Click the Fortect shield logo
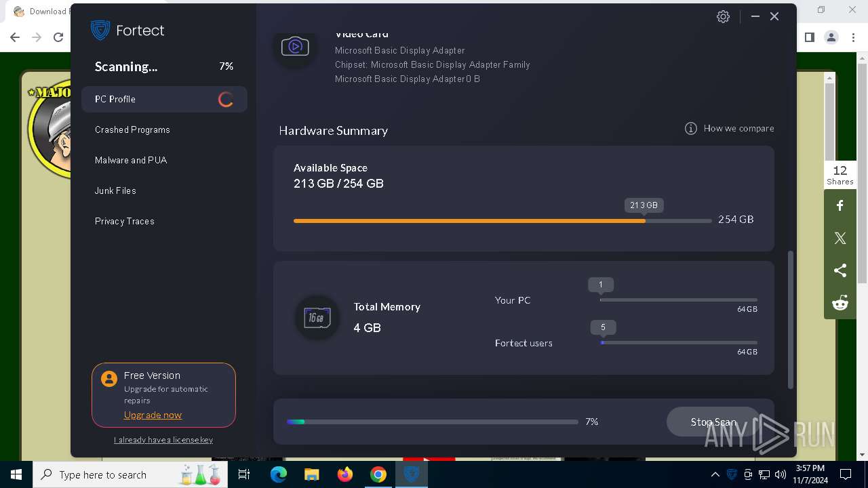Viewport: 868px width, 488px height. (x=100, y=30)
